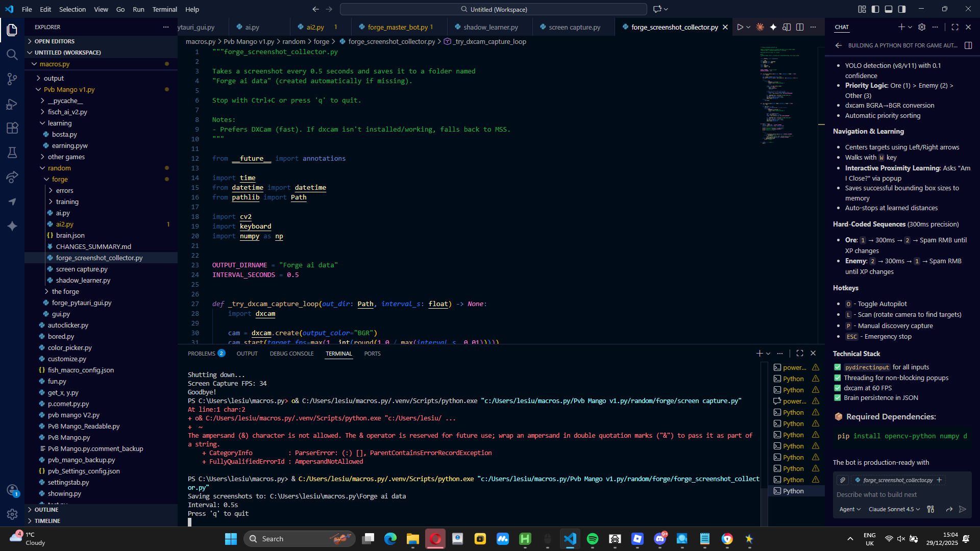Open the Selection menu
This screenshot has width=980, height=551.
72,9
